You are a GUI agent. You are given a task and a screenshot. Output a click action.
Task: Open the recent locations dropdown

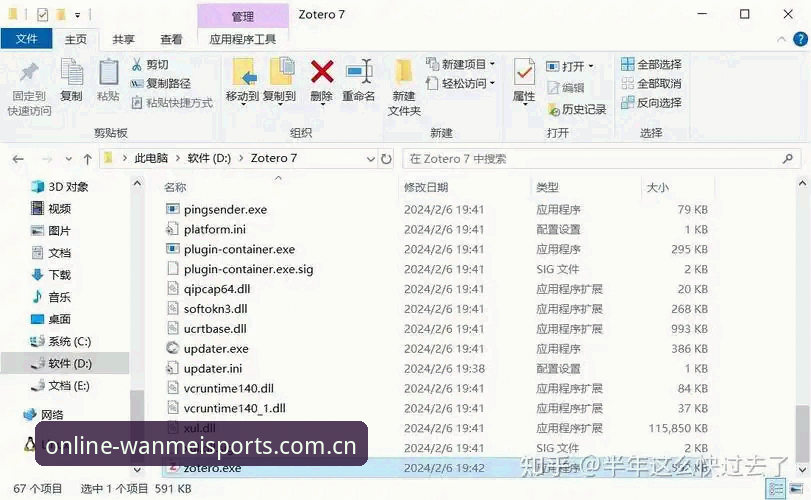(68, 159)
